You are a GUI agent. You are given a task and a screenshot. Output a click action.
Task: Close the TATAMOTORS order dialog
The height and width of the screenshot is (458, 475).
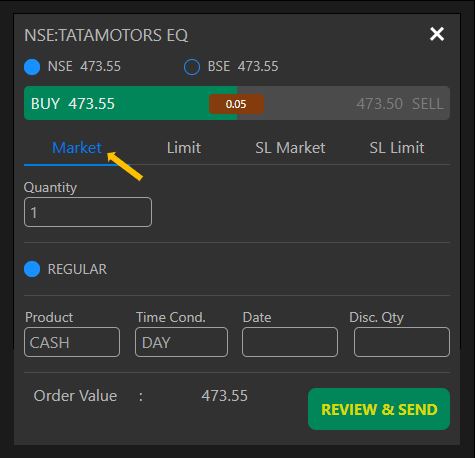(437, 34)
